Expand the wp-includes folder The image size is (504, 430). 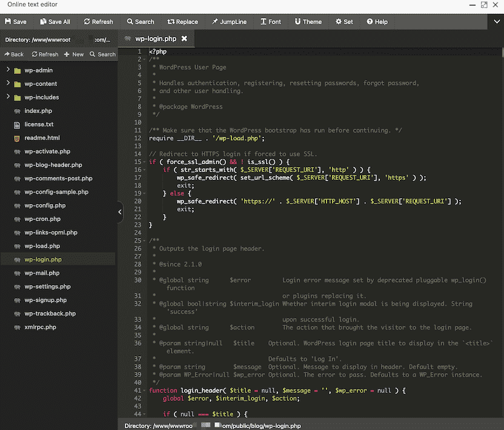(8, 97)
